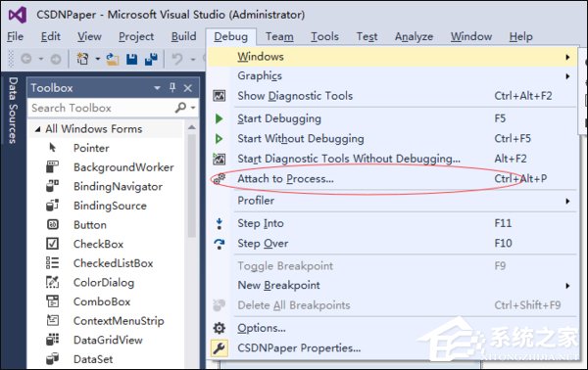
Task: Click the Undo toolbar icon
Action: 177,59
